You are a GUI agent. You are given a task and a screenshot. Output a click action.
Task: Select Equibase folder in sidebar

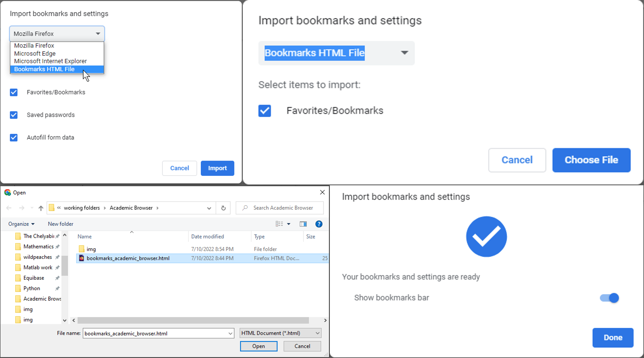point(35,278)
